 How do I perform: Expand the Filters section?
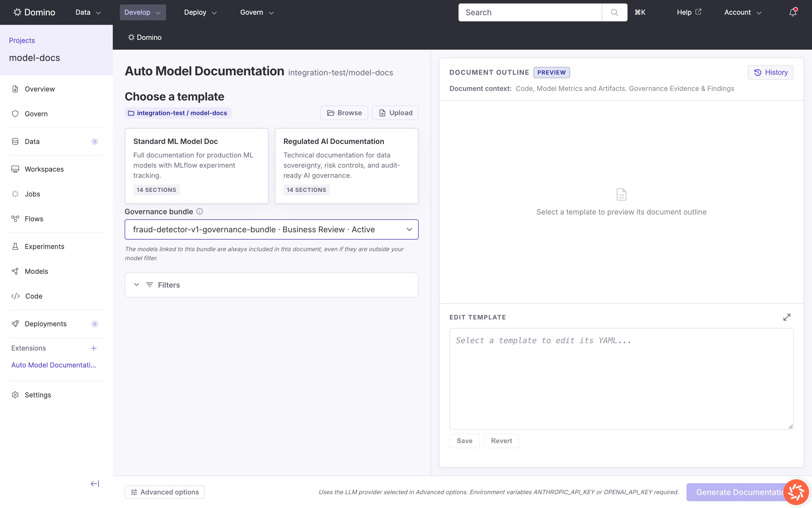pos(272,285)
